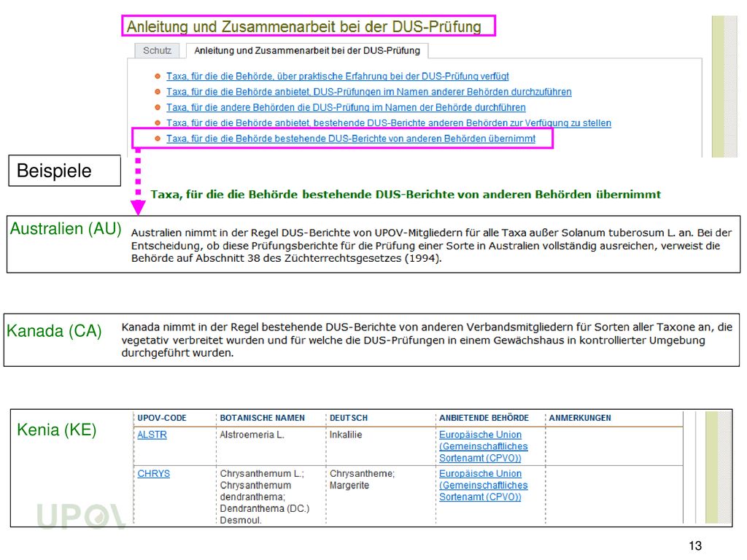Screen dimensions: 747x560
Task: Select the Anleitung und Zusammenarbeit tab
Action: pyautogui.click(x=307, y=50)
